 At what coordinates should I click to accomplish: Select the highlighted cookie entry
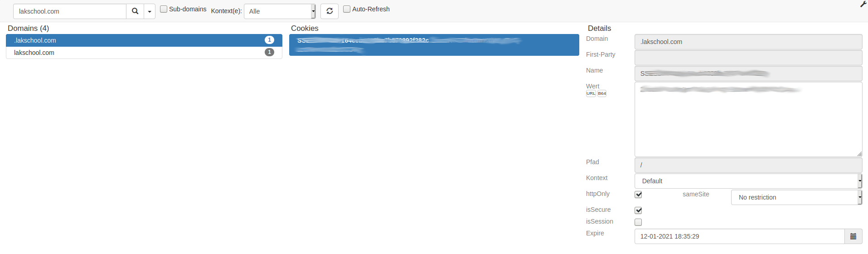(x=434, y=45)
